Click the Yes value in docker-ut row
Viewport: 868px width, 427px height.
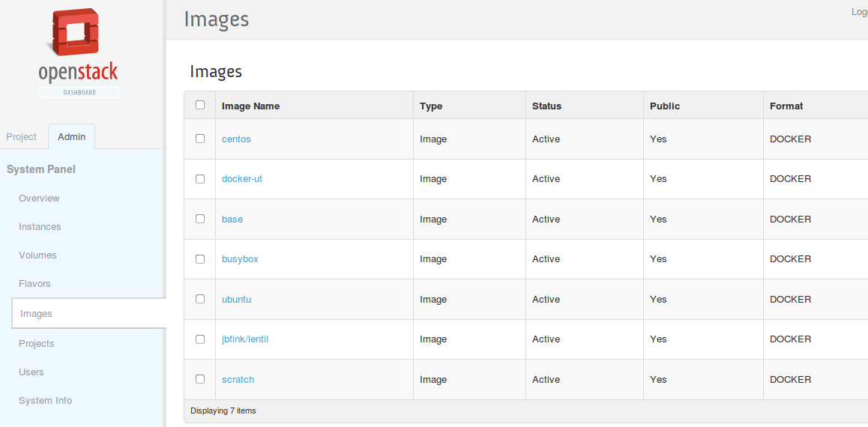pos(658,179)
